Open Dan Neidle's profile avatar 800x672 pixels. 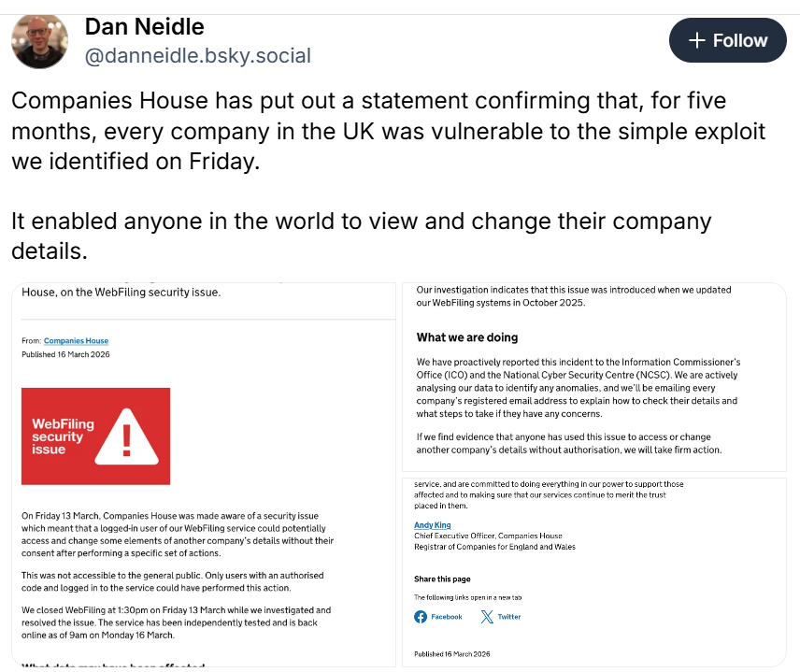point(39,40)
